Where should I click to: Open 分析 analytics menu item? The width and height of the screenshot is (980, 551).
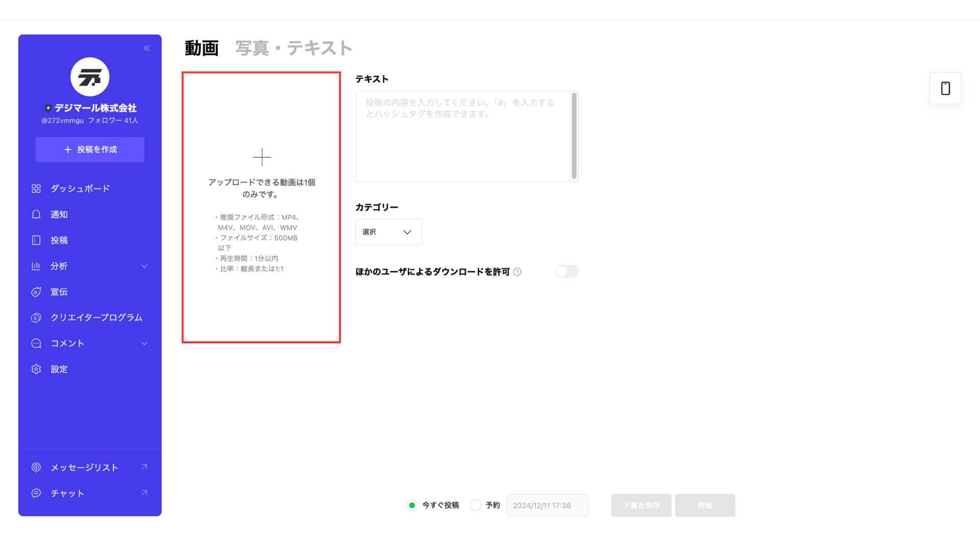(x=59, y=266)
